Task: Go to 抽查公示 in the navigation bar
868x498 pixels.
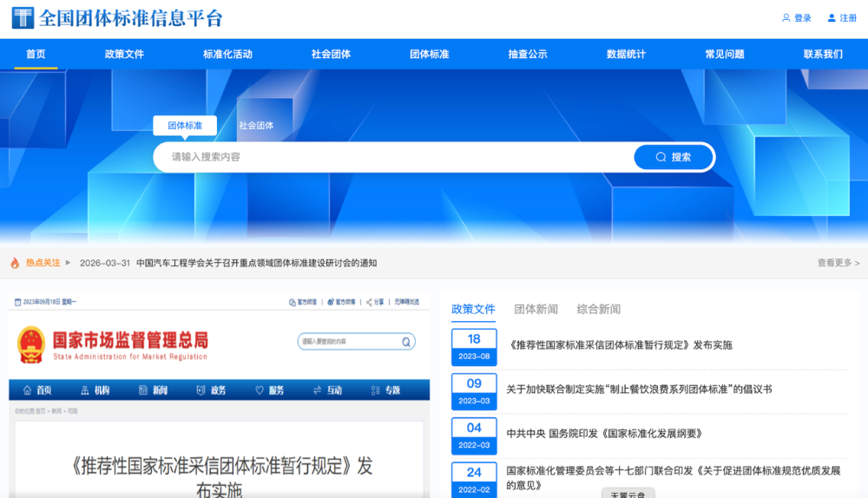Action: (528, 54)
